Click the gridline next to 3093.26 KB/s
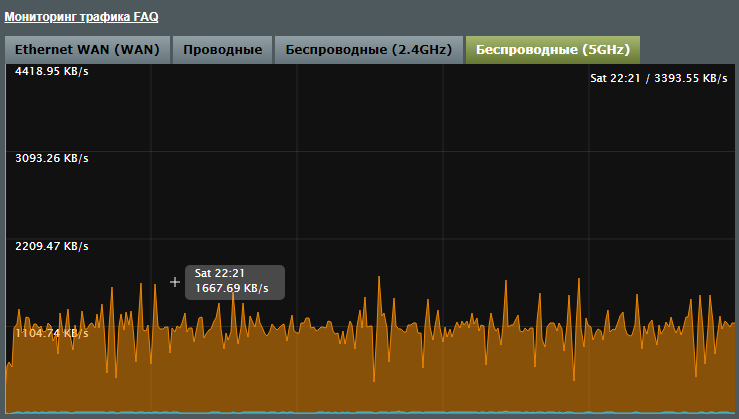 coord(400,151)
